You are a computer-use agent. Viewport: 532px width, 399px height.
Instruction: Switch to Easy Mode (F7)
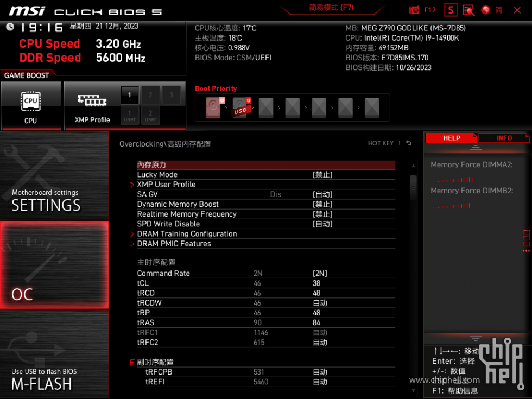pyautogui.click(x=331, y=8)
